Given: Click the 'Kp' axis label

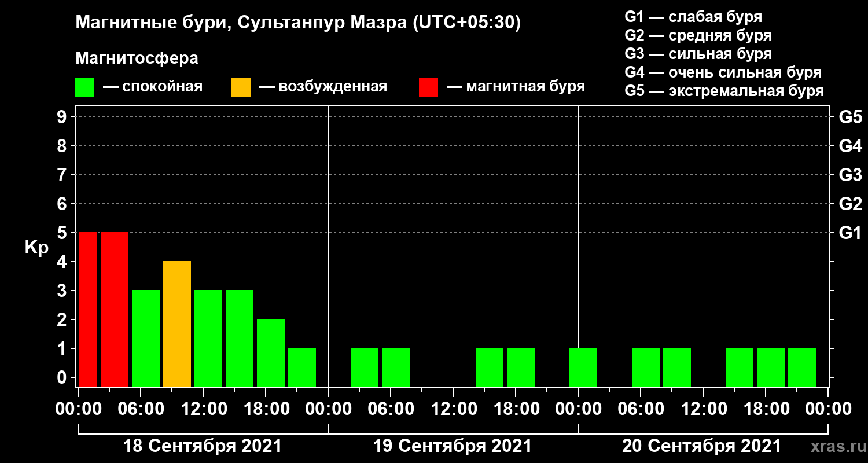Looking at the screenshot, I should [x=36, y=248].
